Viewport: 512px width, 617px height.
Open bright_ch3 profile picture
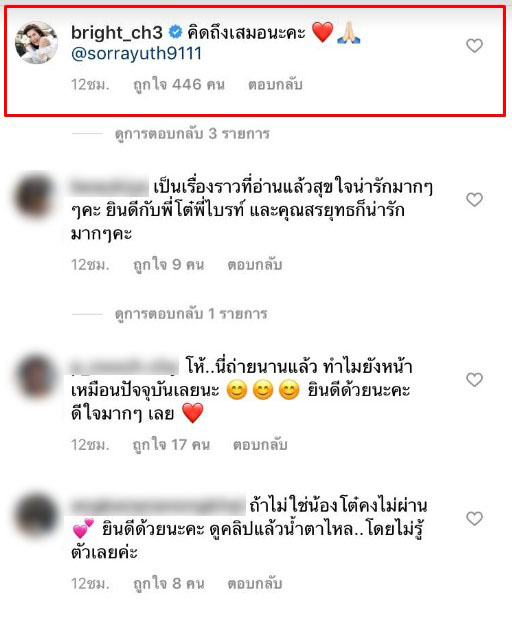(36, 42)
